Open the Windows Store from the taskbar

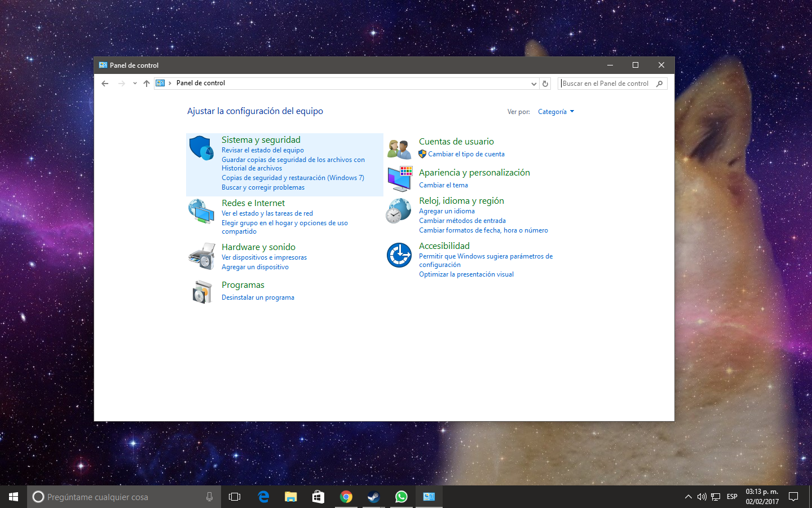click(318, 497)
